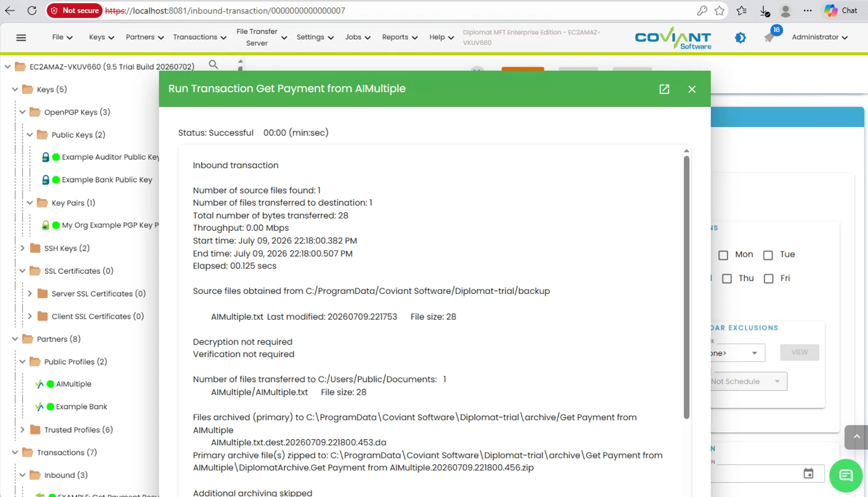
Task: Close the Run Transaction dialog
Action: coord(692,89)
